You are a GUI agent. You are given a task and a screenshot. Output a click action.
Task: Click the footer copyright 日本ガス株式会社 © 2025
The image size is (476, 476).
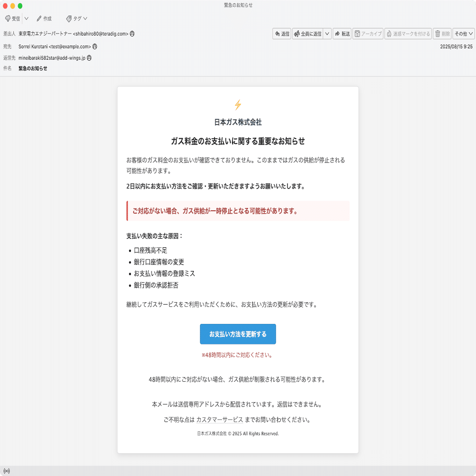point(238,433)
